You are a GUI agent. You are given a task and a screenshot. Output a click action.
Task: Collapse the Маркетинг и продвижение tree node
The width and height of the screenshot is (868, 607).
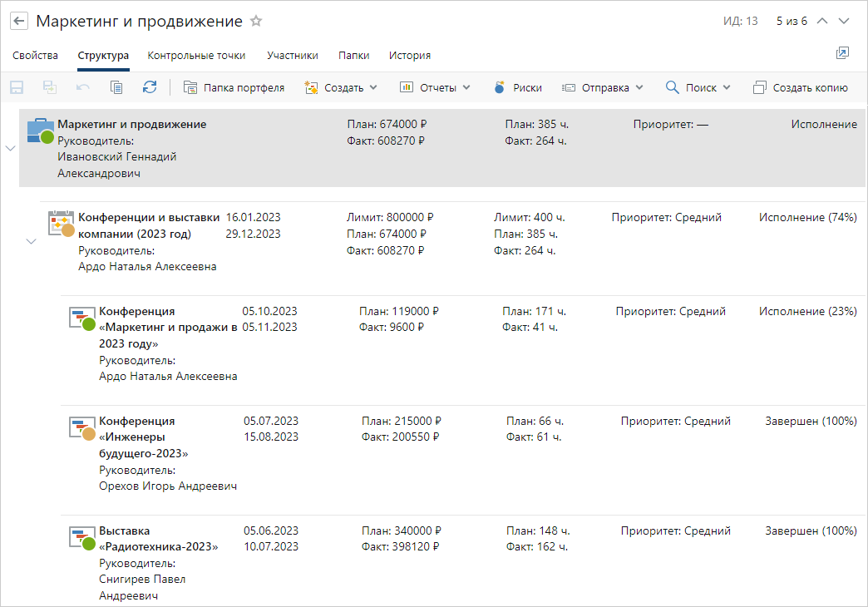point(10,148)
